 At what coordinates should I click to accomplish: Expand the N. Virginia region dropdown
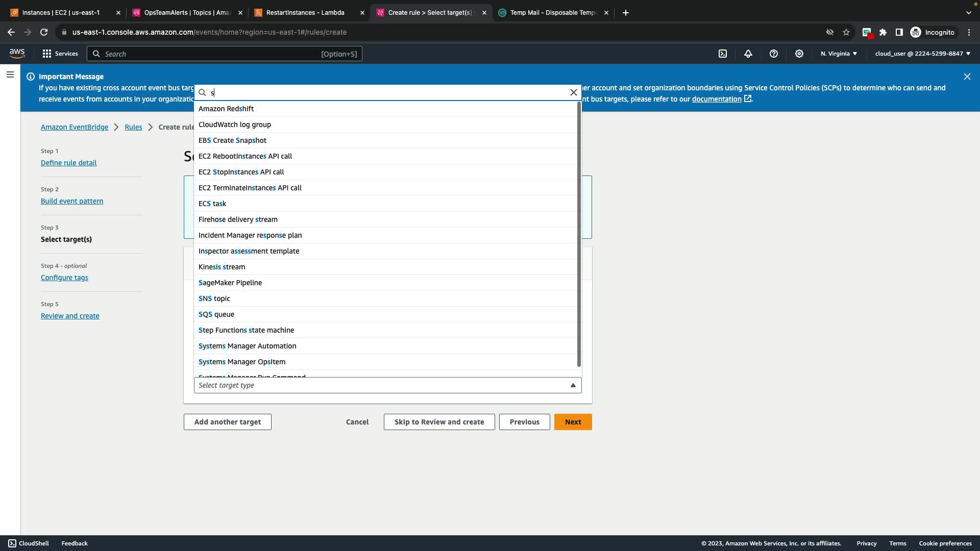tap(839, 54)
